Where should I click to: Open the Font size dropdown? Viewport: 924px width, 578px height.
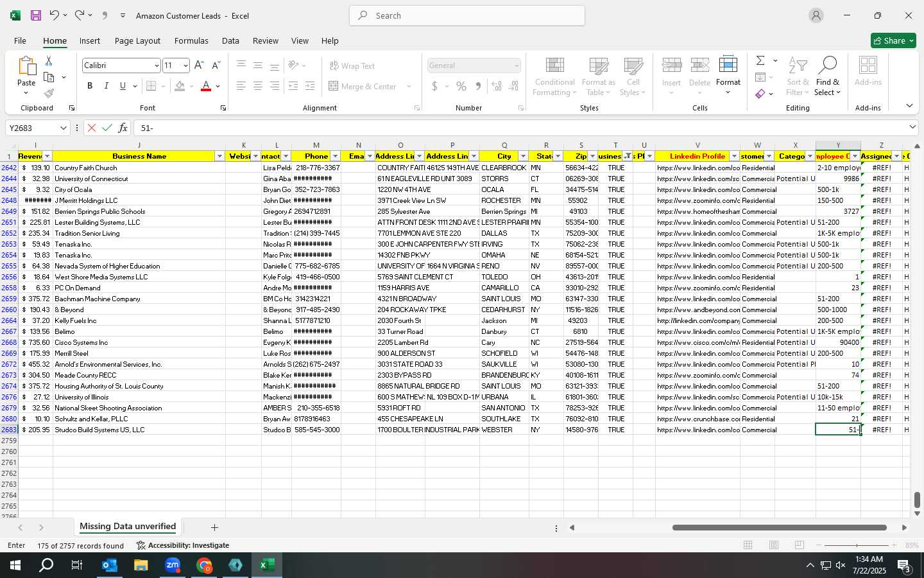pyautogui.click(x=185, y=66)
